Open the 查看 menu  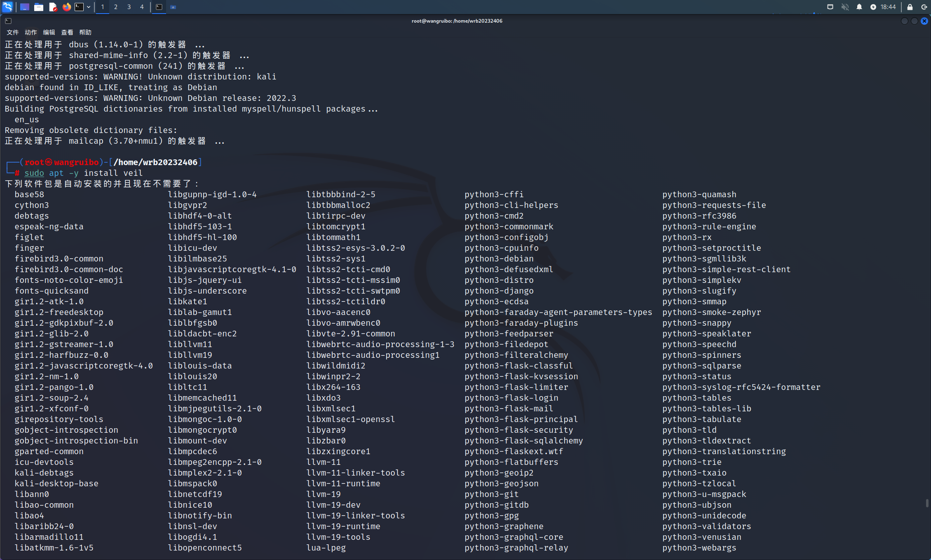coord(67,32)
